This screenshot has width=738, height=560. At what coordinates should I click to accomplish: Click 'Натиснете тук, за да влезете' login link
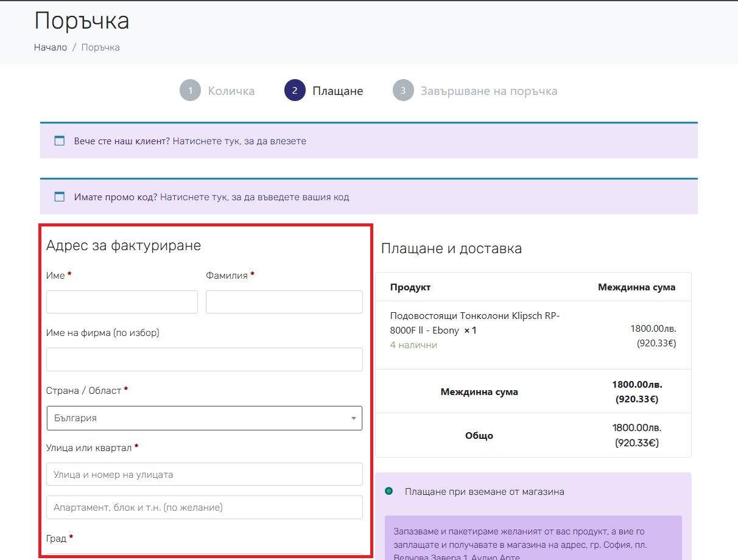pos(239,141)
